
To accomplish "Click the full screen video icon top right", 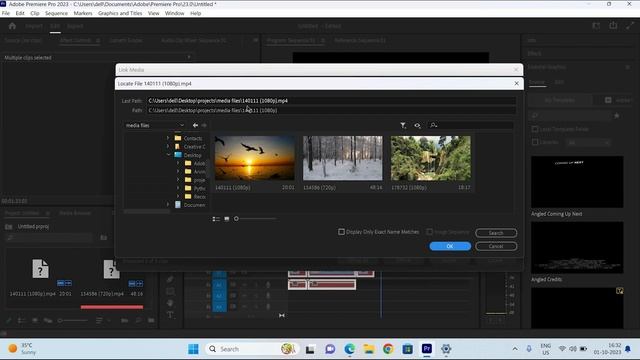I will tap(630, 26).
